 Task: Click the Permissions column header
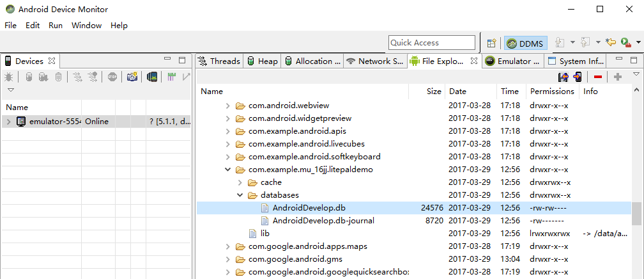click(553, 92)
